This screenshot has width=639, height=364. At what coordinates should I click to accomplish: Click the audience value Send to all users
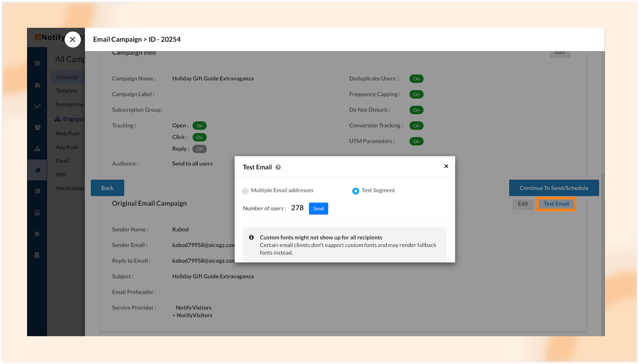pyautogui.click(x=192, y=164)
